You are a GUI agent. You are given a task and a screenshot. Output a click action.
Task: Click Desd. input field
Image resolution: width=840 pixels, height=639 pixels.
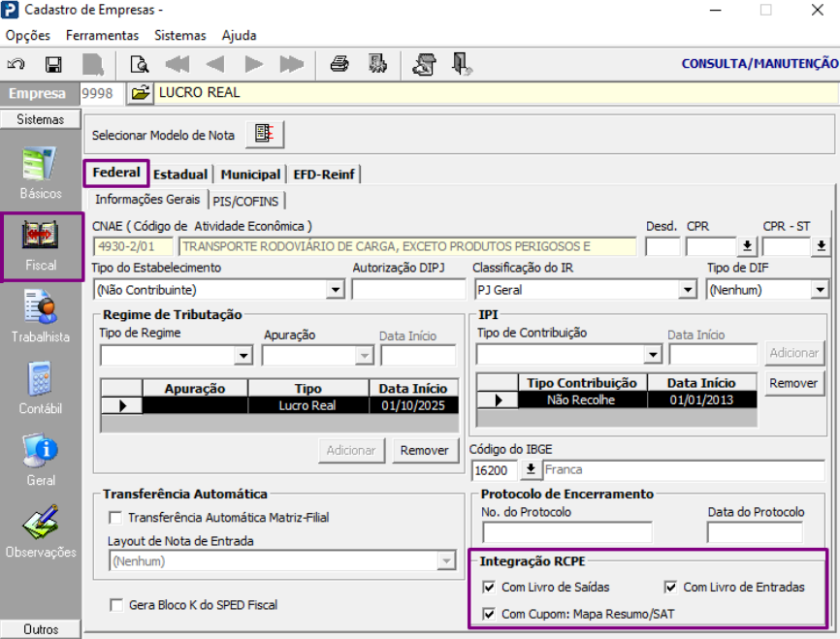click(662, 246)
